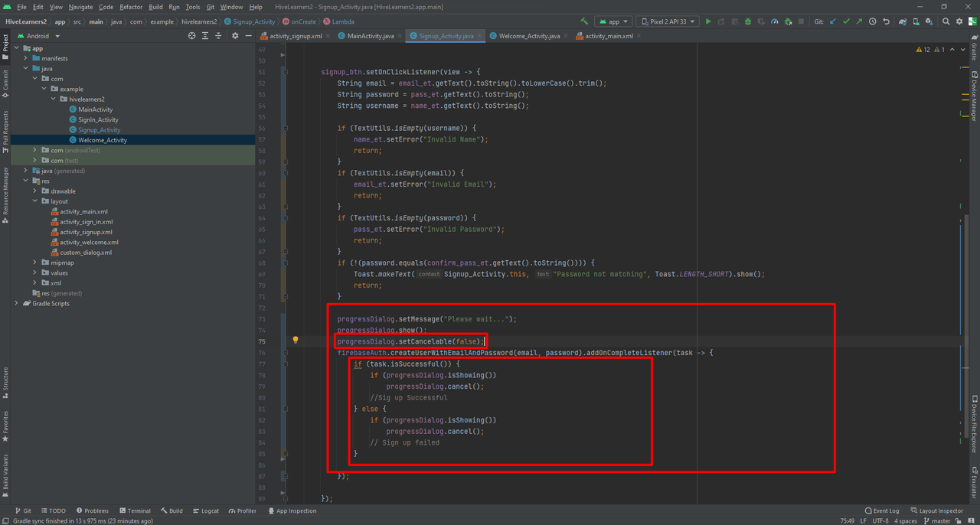Close the activity_main.xml tab
This screenshot has width=980, height=525.
640,36
